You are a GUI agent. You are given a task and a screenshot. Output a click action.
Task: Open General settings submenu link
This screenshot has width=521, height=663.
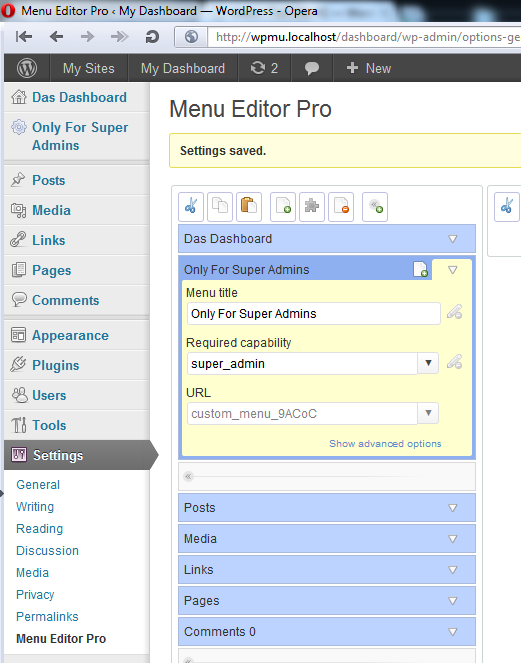[x=38, y=485]
